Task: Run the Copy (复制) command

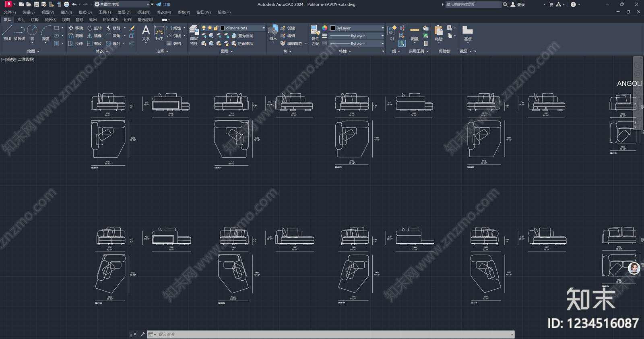Action: click(x=75, y=36)
